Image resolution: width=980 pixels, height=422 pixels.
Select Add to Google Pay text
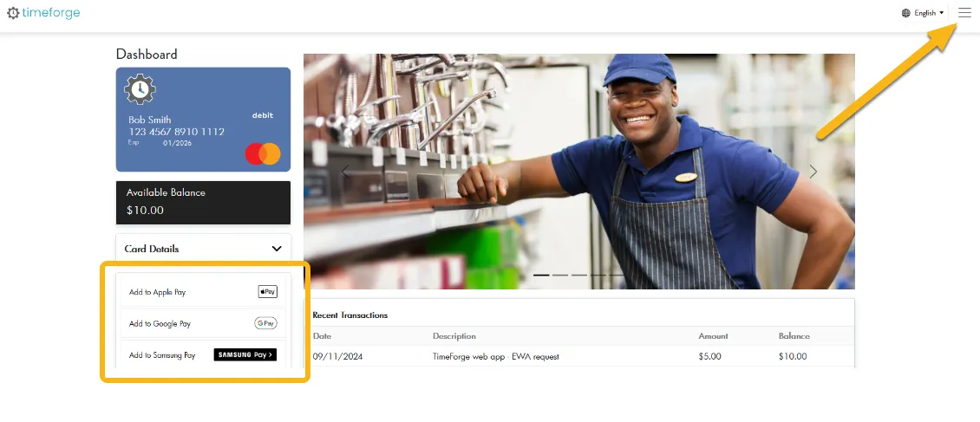[x=160, y=324]
